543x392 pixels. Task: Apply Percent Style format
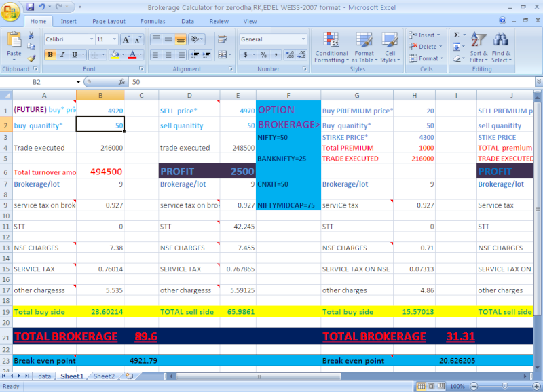coord(263,55)
